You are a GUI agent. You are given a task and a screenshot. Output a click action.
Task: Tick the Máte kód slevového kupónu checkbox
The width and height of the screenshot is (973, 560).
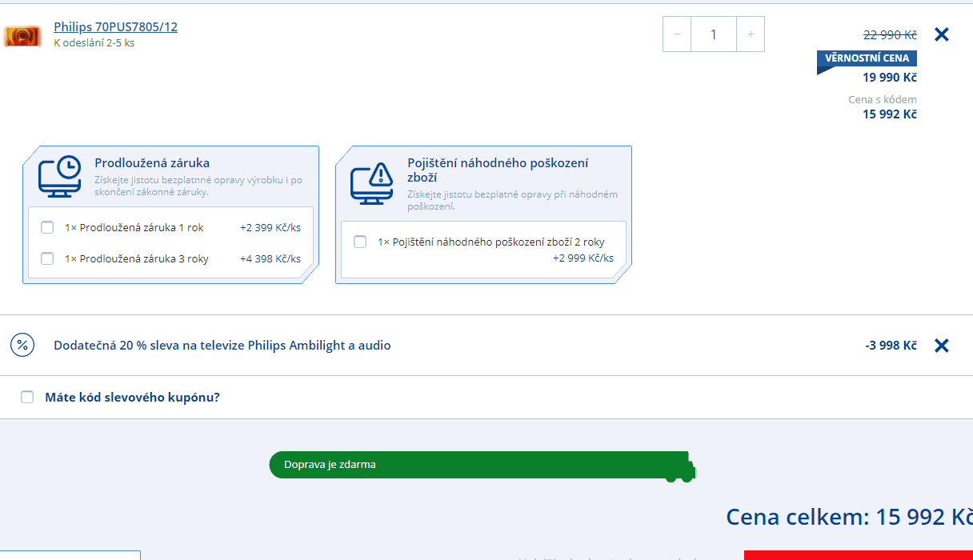pyautogui.click(x=27, y=397)
